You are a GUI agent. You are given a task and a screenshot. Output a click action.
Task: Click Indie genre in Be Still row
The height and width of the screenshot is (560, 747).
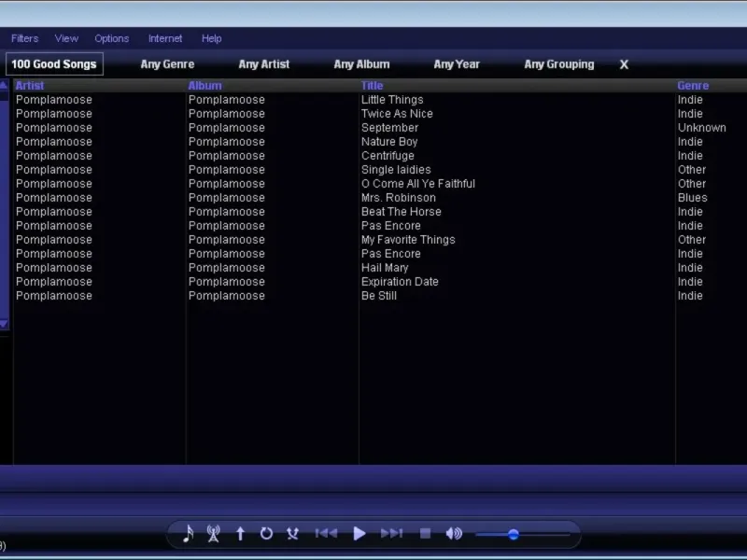690,296
